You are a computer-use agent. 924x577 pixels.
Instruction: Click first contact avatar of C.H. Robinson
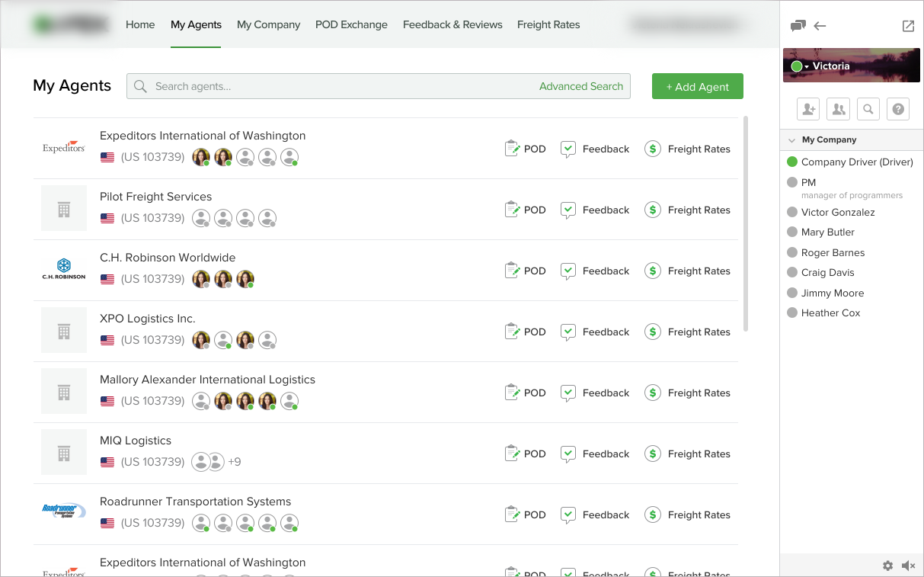pyautogui.click(x=201, y=279)
